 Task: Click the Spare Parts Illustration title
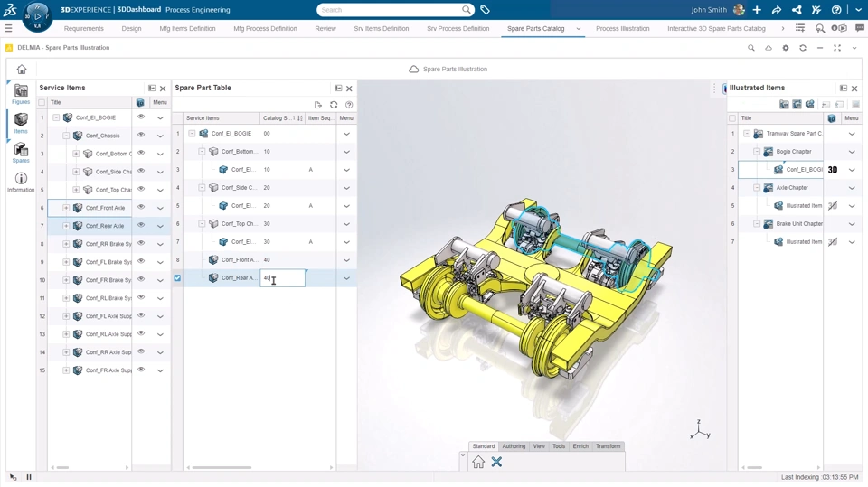(x=455, y=70)
